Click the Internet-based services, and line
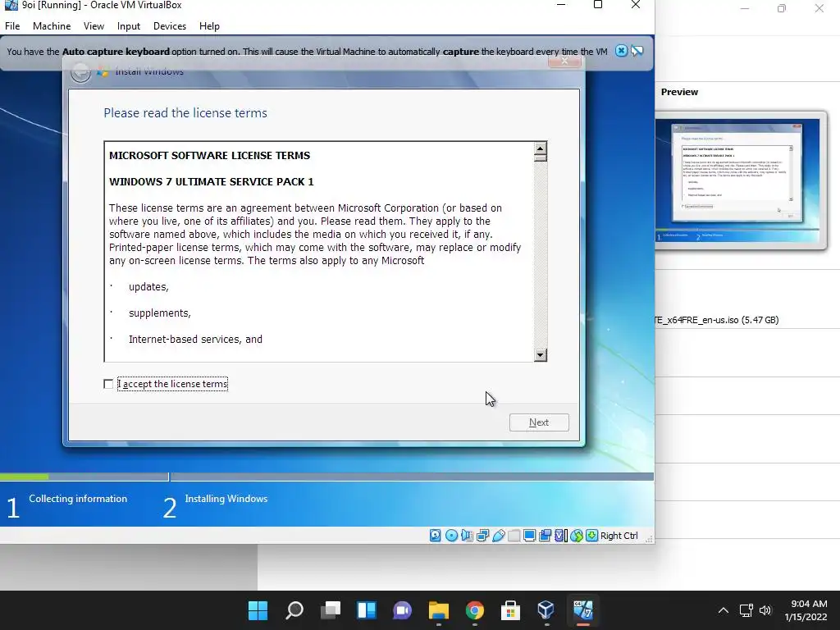The width and height of the screenshot is (840, 630). tap(195, 339)
